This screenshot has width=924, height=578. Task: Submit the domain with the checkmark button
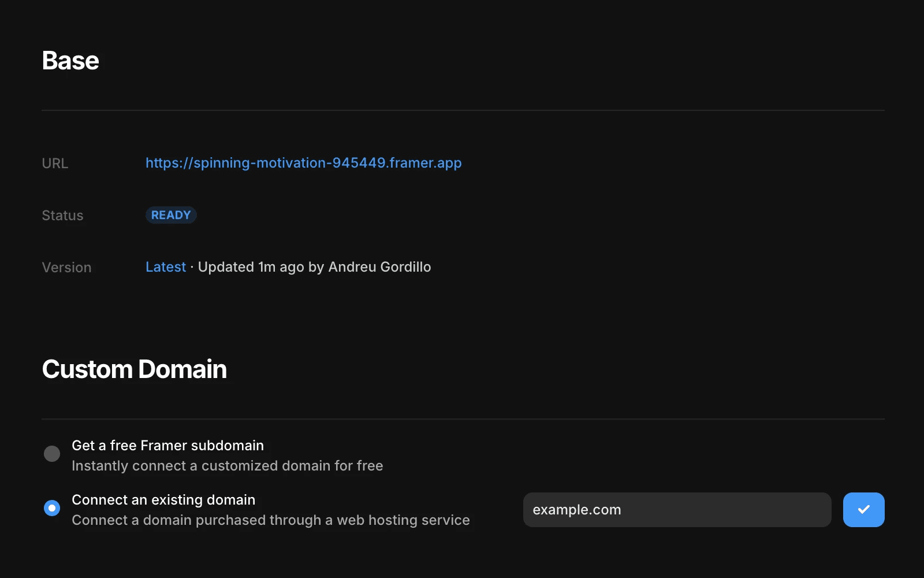pos(863,509)
